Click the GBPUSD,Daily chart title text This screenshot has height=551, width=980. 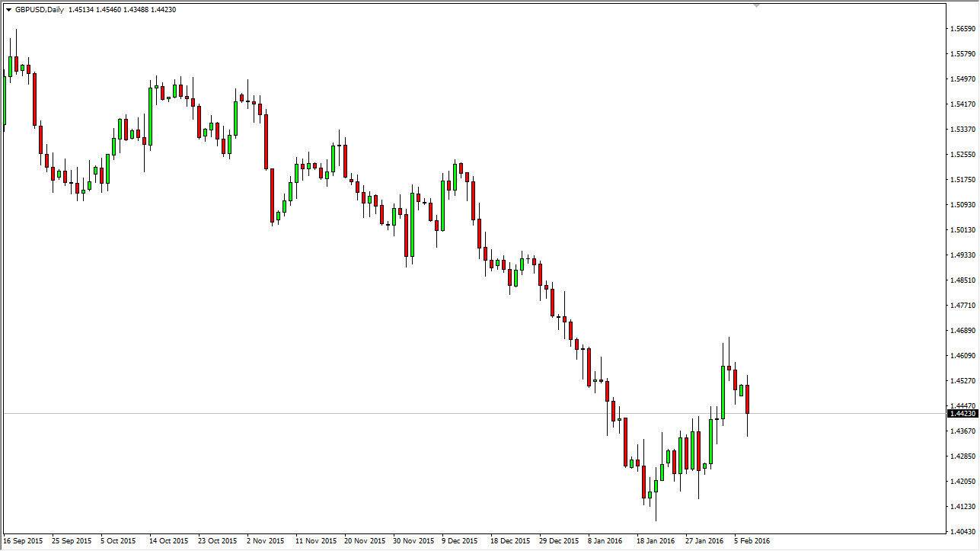[40, 10]
